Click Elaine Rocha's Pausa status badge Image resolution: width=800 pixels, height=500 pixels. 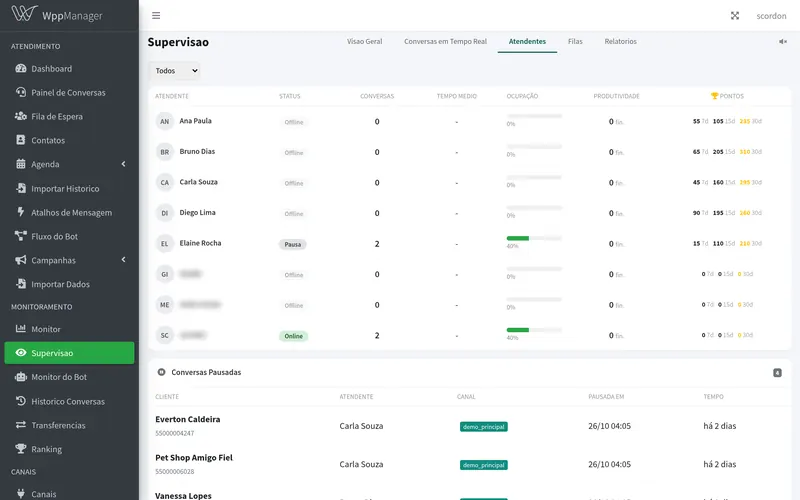coord(292,244)
